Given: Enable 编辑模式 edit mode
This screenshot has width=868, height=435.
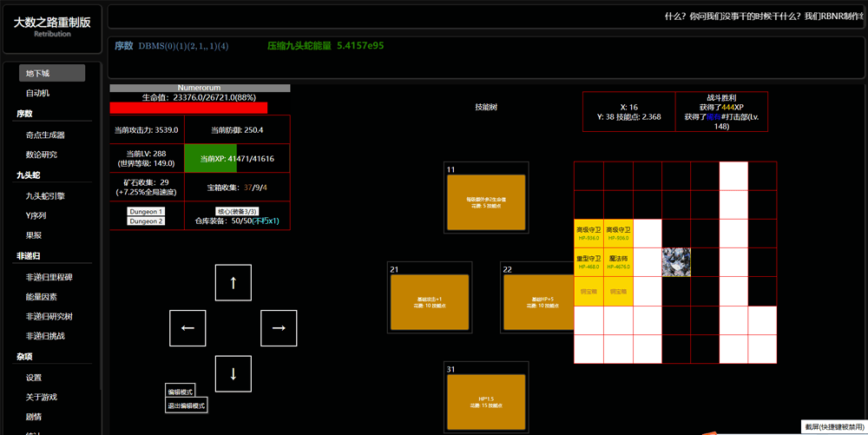Looking at the screenshot, I should (181, 392).
